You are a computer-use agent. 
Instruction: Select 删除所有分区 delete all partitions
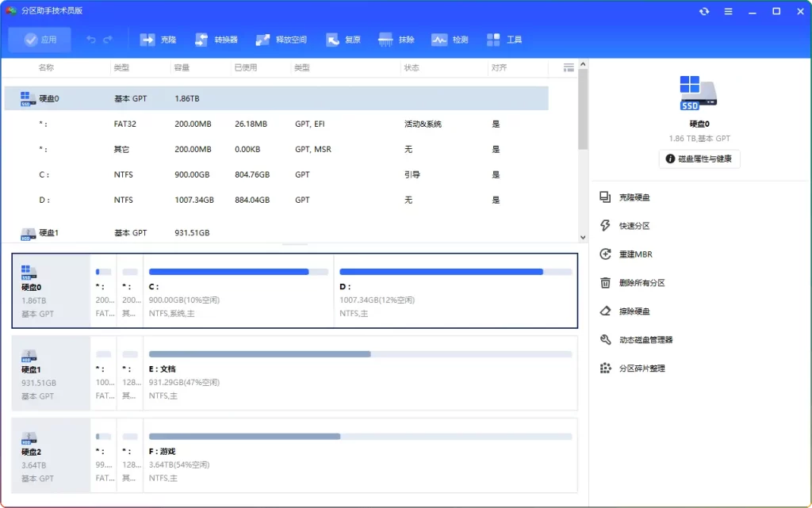point(642,283)
